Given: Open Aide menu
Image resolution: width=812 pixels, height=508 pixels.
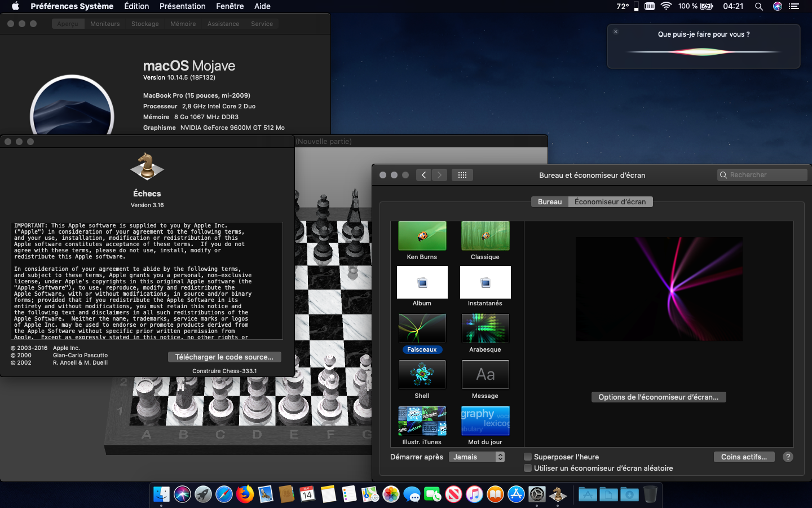Looking at the screenshot, I should point(262,6).
